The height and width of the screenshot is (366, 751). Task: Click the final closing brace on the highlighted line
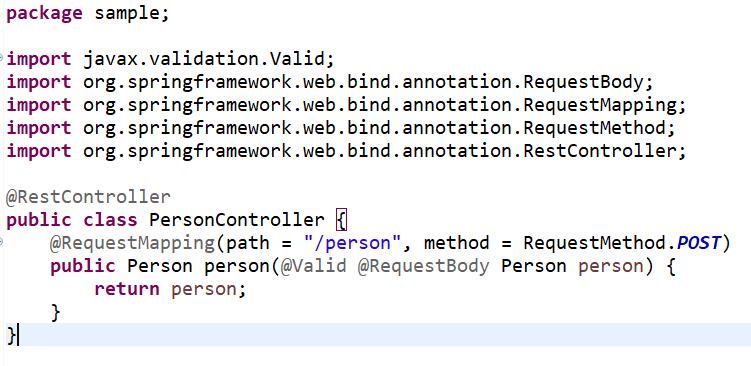click(x=11, y=335)
